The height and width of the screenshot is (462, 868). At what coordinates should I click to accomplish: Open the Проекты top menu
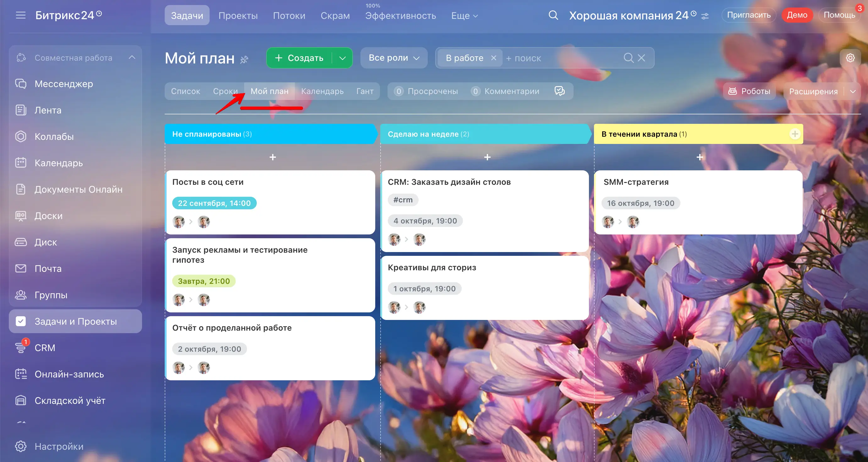tap(238, 15)
